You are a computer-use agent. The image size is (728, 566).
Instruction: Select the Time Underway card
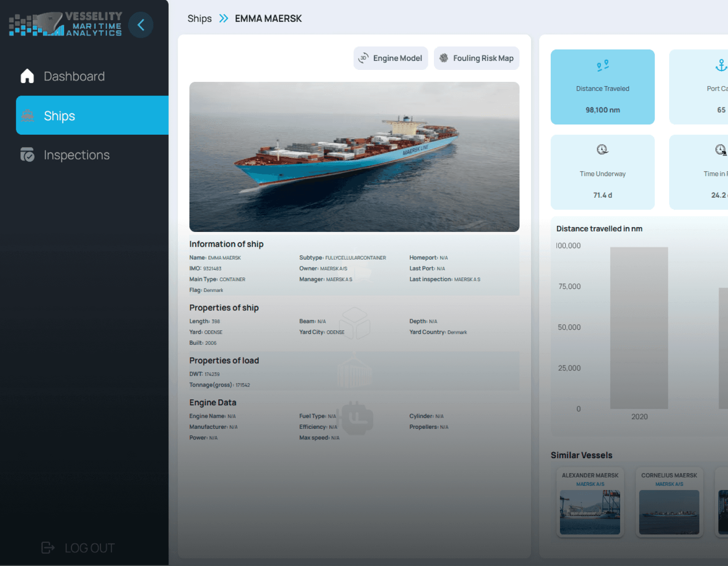coord(603,172)
